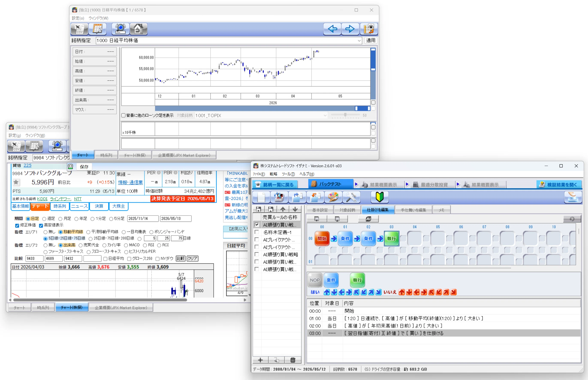The image size is (588, 380).
Task: Select the RSI radio button
Action: [145, 245]
